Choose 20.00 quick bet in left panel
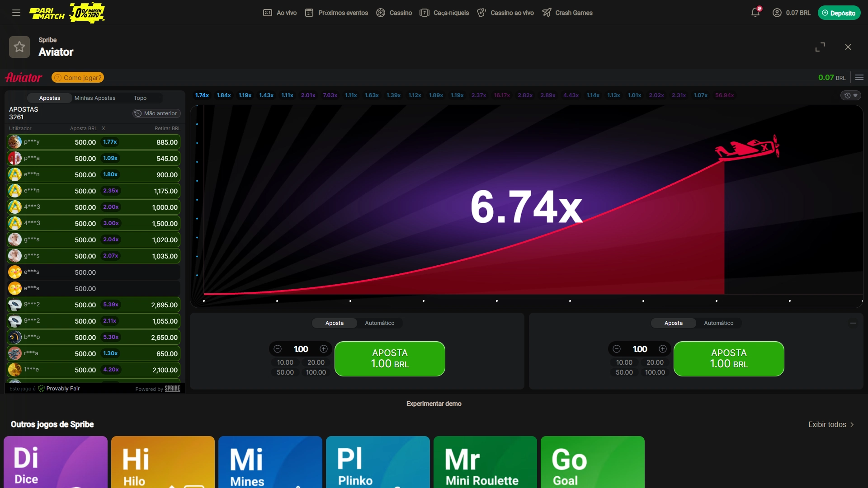The height and width of the screenshot is (488, 868). (x=316, y=362)
